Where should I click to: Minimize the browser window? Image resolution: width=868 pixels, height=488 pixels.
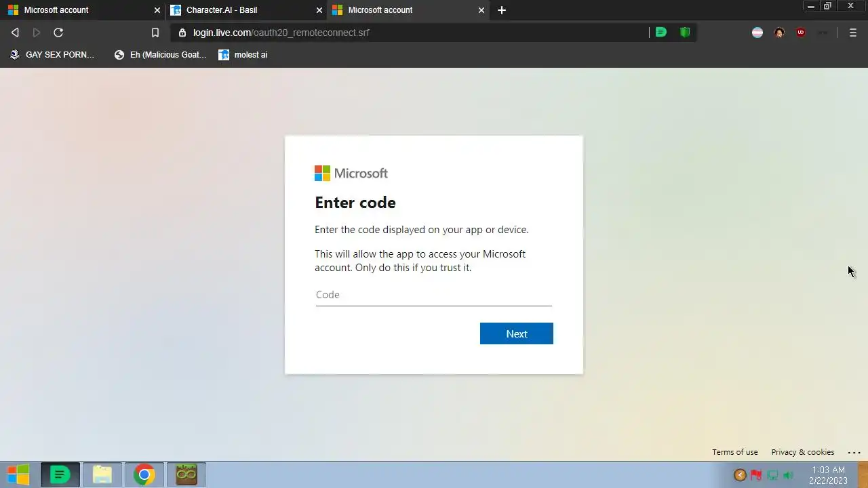tap(810, 6)
